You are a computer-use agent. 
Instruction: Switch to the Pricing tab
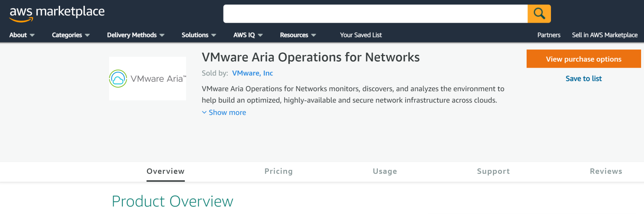pyautogui.click(x=278, y=171)
